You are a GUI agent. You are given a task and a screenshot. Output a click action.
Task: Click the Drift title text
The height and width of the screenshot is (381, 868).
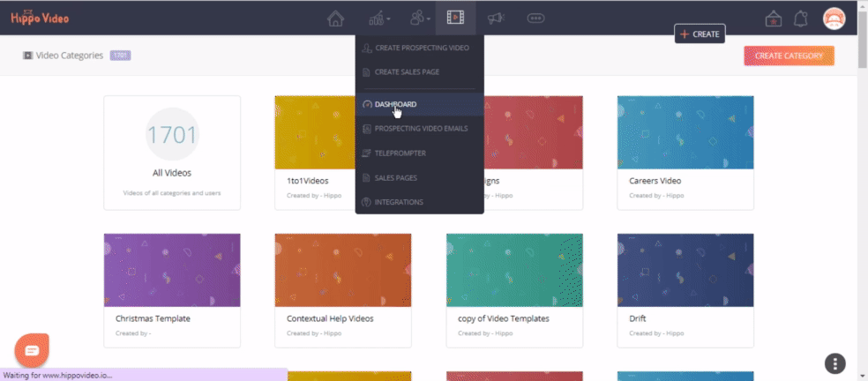click(x=637, y=318)
